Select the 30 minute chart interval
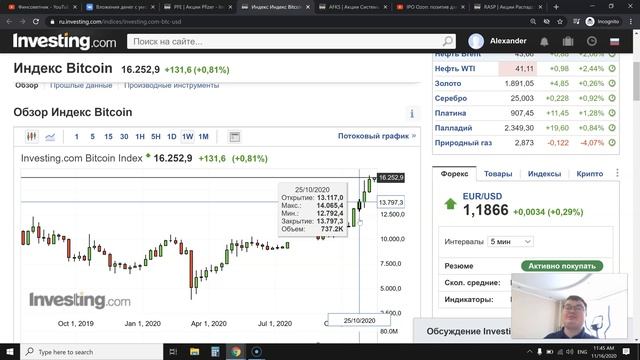This screenshot has height=360, width=640. point(124,137)
